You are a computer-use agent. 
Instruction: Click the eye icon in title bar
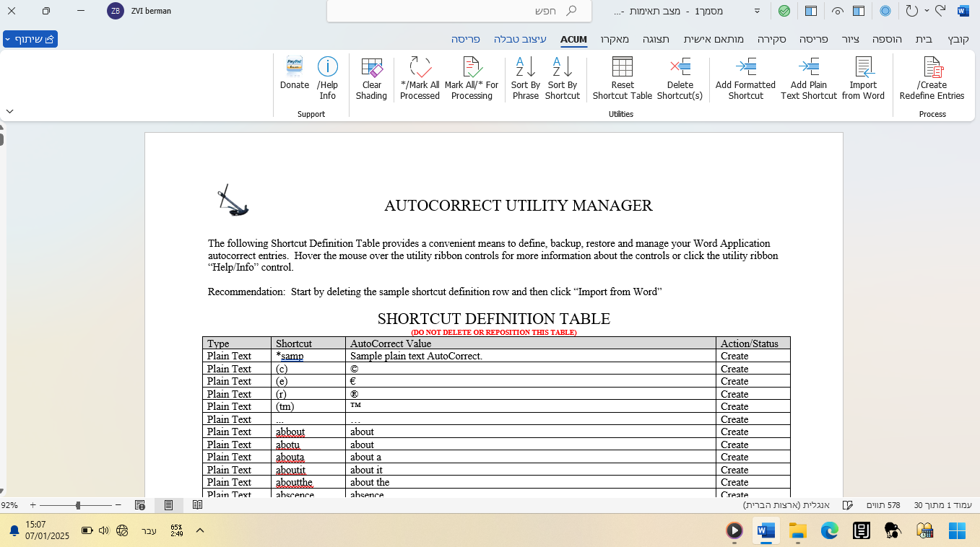tap(838, 11)
